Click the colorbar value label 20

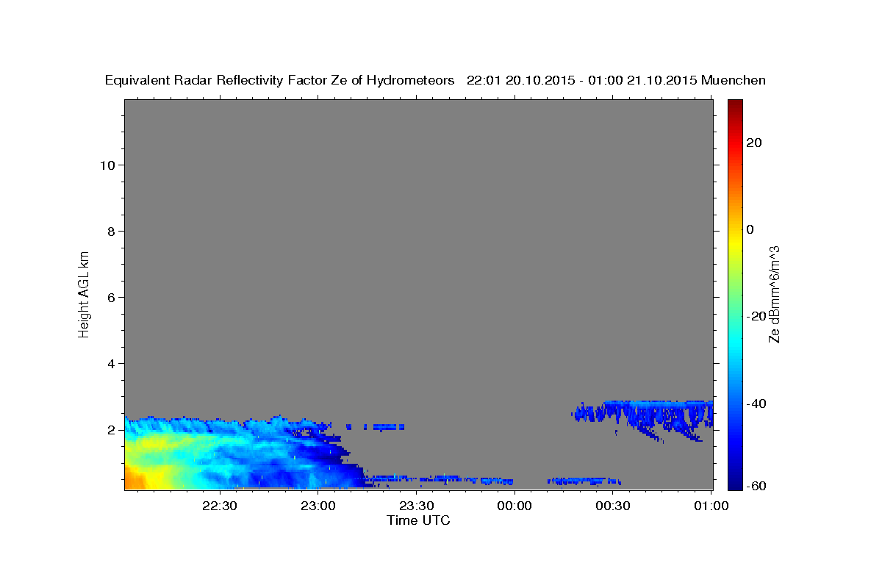coord(754,143)
